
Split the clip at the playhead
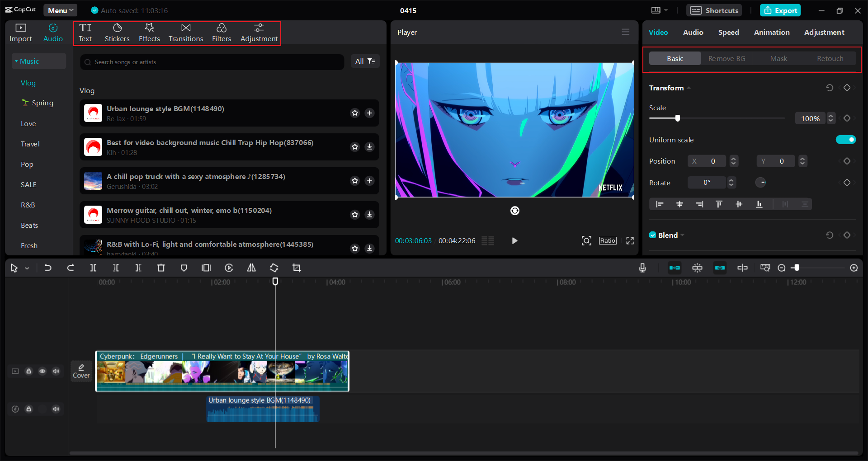[93, 268]
